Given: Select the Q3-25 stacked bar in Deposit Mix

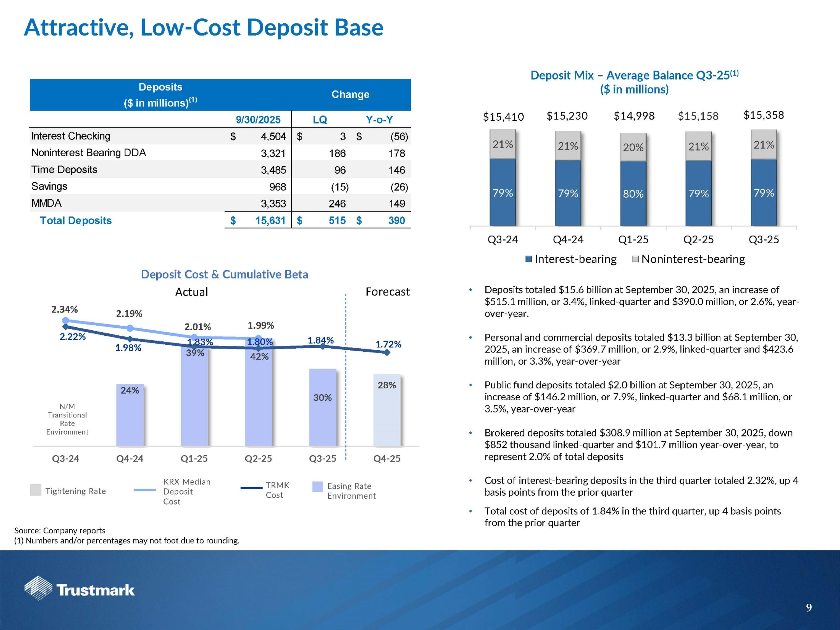Looking at the screenshot, I should pyautogui.click(x=764, y=178).
